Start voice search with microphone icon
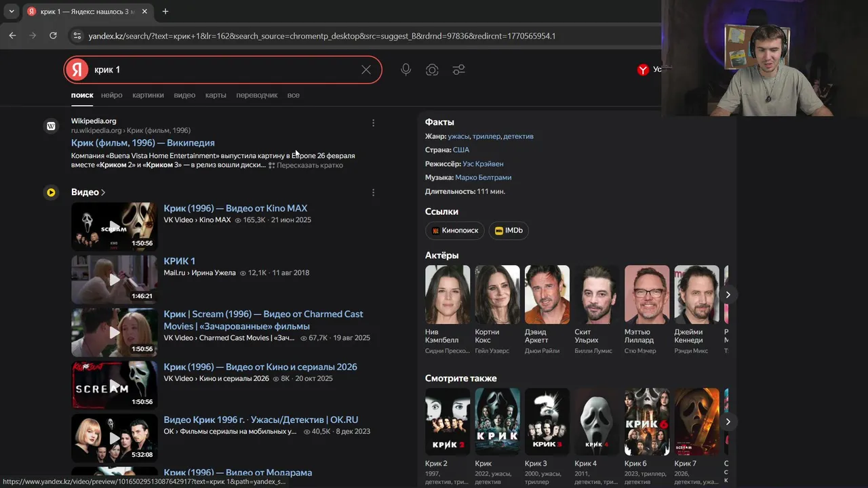Screen dimensions: 868x488 pos(406,70)
